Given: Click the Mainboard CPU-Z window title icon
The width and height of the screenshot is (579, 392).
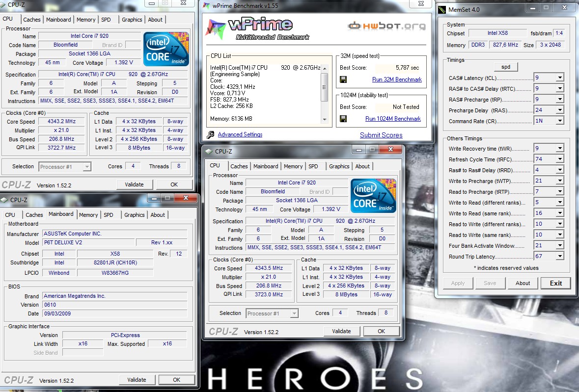Looking at the screenshot, I should (x=4, y=200).
